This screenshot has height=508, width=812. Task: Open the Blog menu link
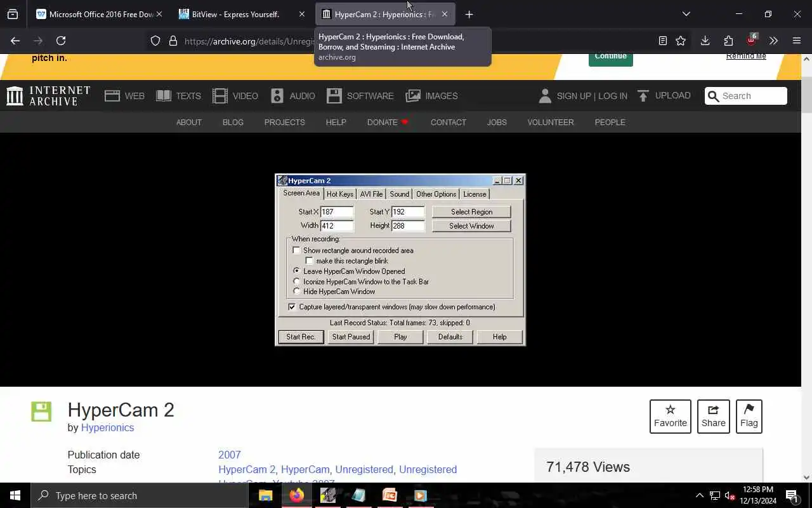tap(233, 122)
